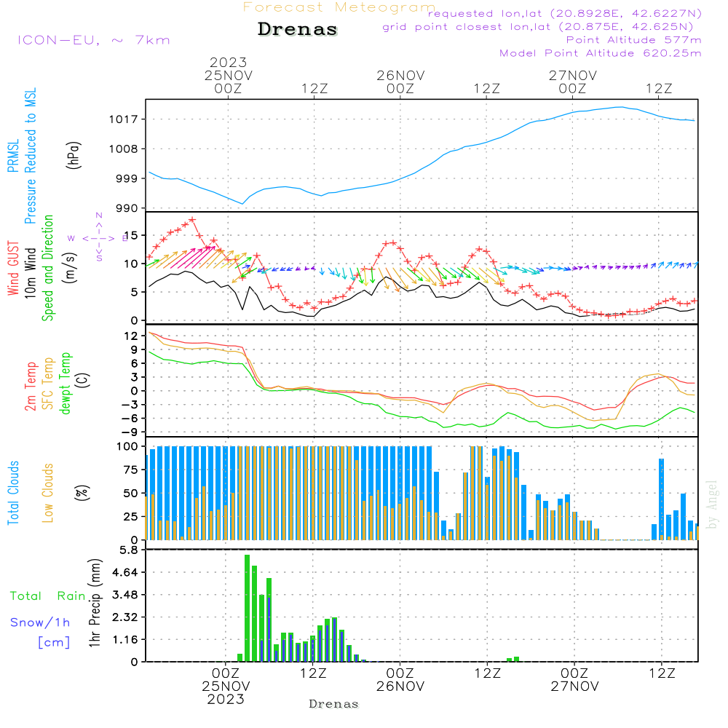Click the grid point closest lon,lat text

pos(538,27)
